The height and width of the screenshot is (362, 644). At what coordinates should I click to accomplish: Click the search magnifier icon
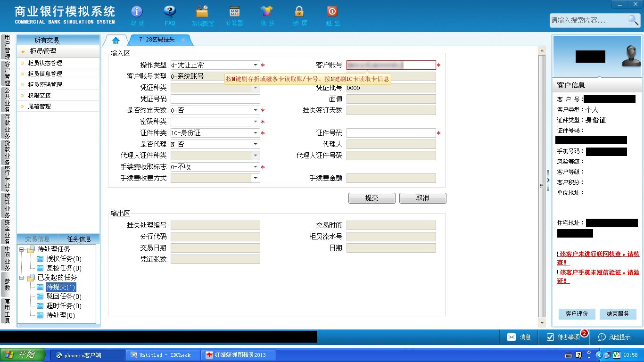pyautogui.click(x=633, y=20)
